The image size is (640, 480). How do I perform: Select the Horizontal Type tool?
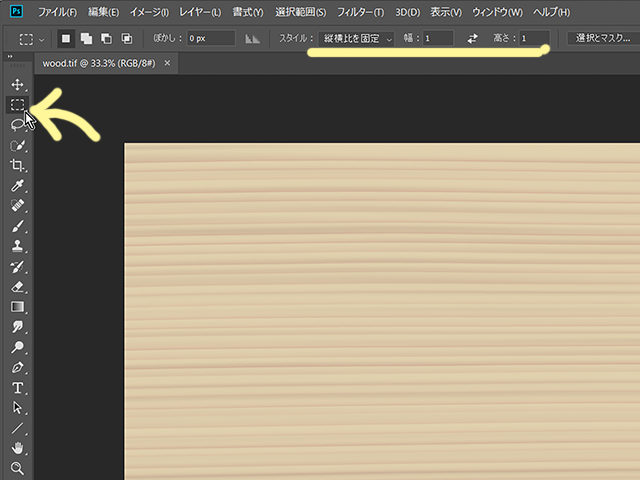(x=17, y=388)
